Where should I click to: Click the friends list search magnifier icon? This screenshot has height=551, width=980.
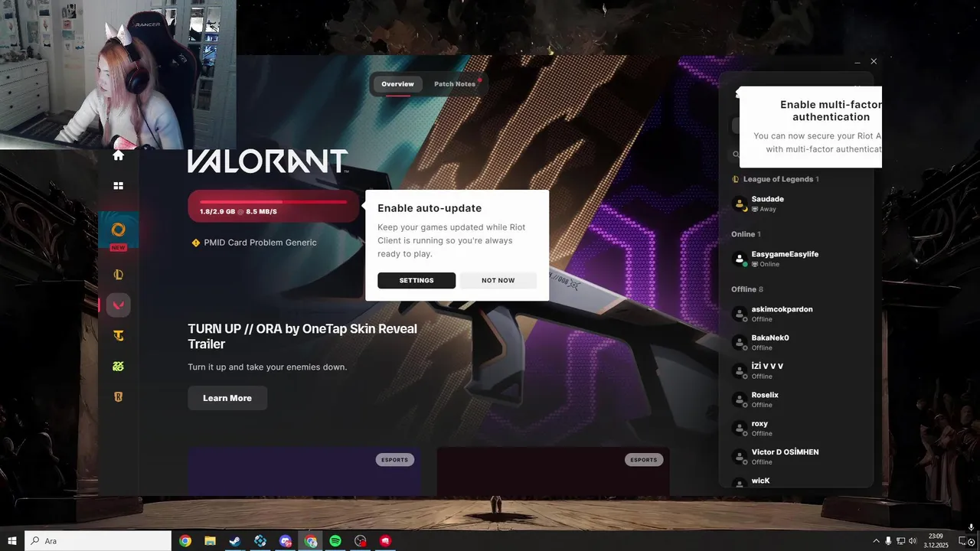tap(736, 154)
